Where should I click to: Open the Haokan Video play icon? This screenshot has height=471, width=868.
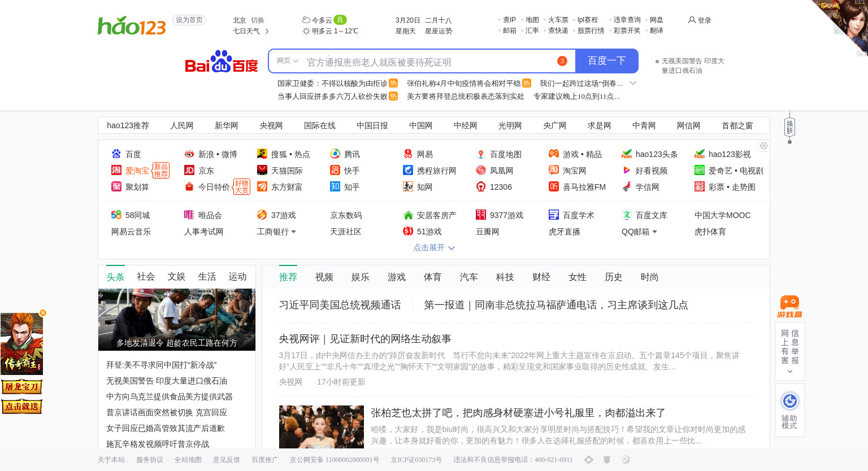coord(626,170)
